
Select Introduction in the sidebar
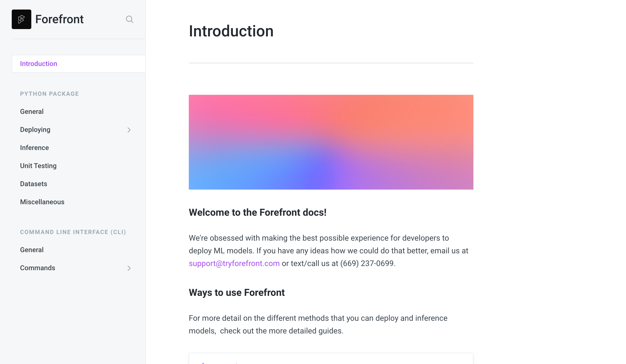(78, 64)
